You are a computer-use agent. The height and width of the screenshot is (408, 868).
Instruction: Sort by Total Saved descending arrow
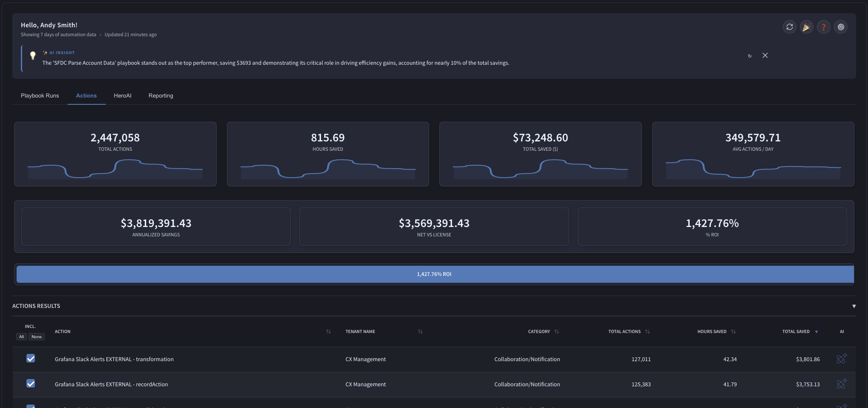coord(816,332)
